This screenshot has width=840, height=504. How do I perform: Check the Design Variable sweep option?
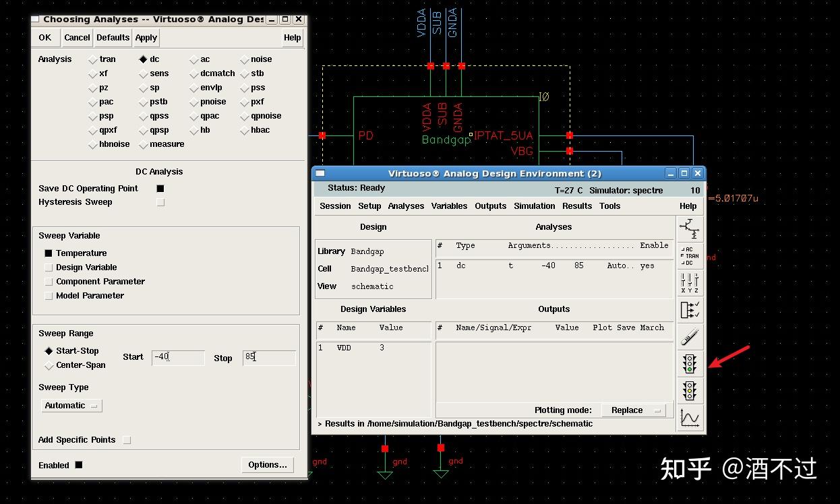pyautogui.click(x=49, y=267)
